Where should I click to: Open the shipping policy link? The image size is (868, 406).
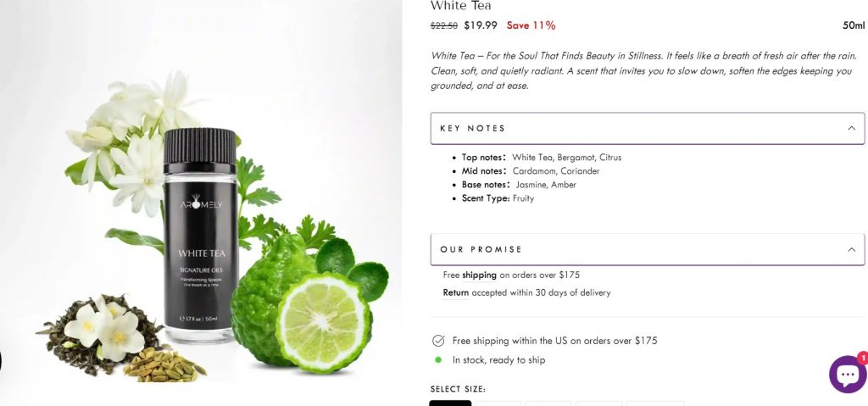480,275
